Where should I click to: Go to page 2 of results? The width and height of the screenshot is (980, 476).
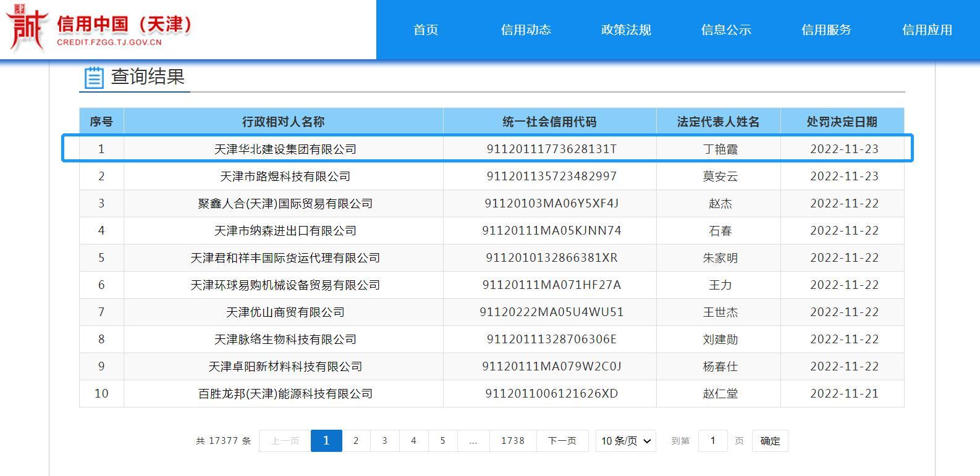click(x=356, y=441)
